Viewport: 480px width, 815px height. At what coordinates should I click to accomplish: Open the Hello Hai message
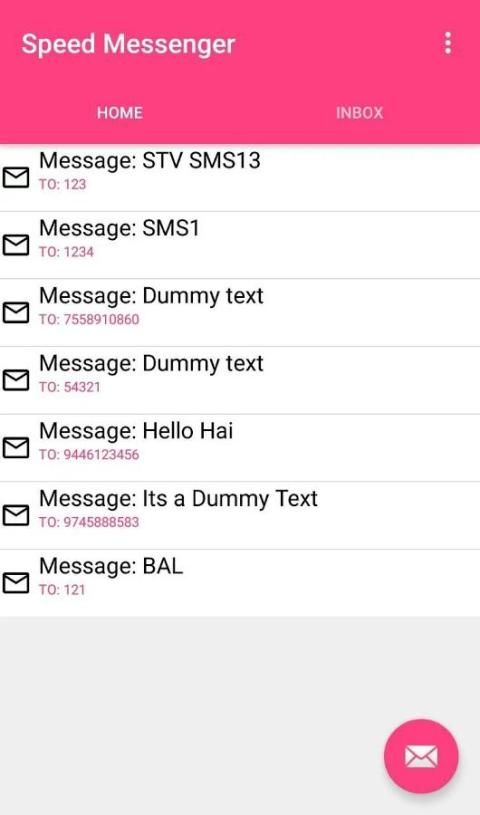(x=240, y=448)
